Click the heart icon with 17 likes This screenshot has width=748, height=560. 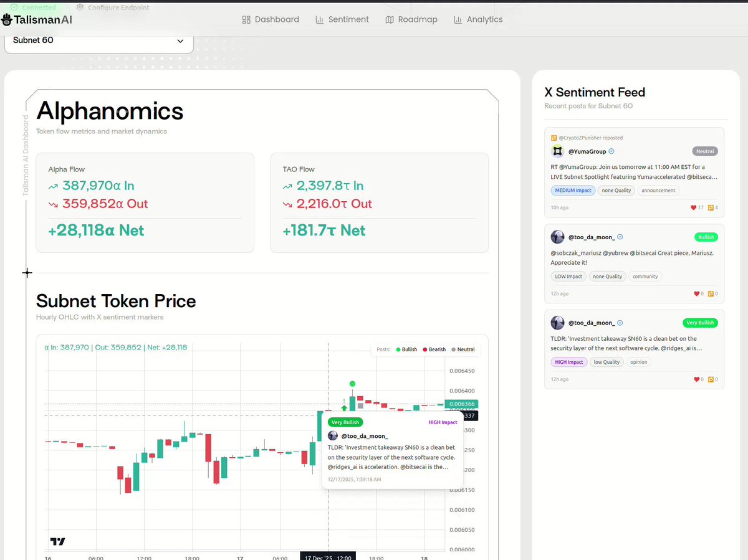tap(694, 207)
